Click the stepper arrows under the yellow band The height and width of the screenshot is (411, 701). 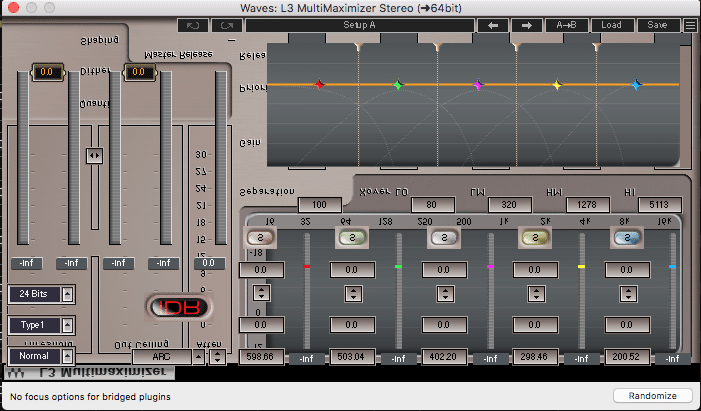click(536, 293)
